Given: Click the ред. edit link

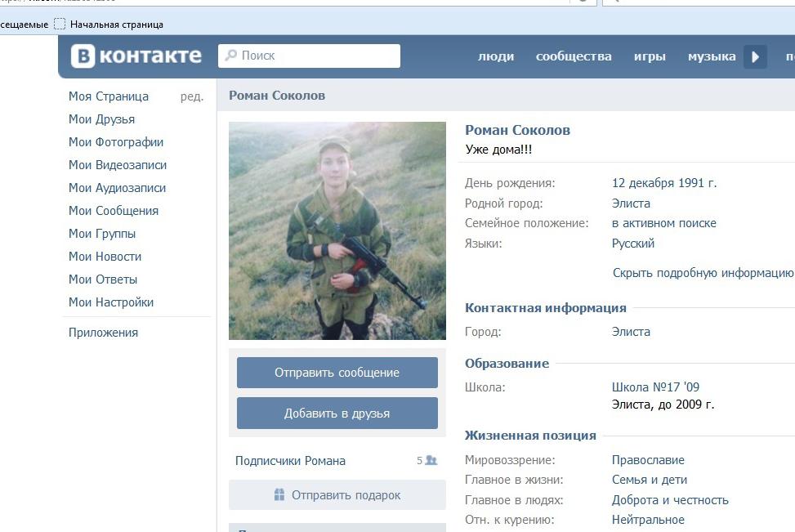Looking at the screenshot, I should (192, 96).
